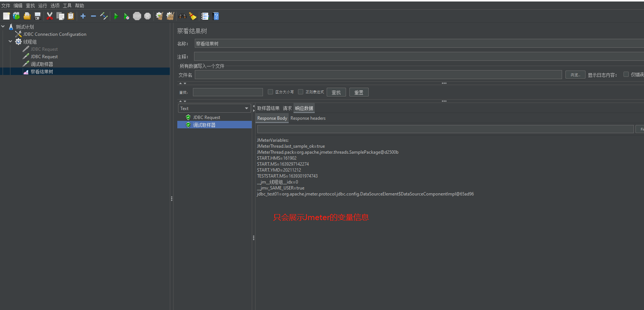Paste using the clipboard icon
The width and height of the screenshot is (644, 310).
click(71, 16)
